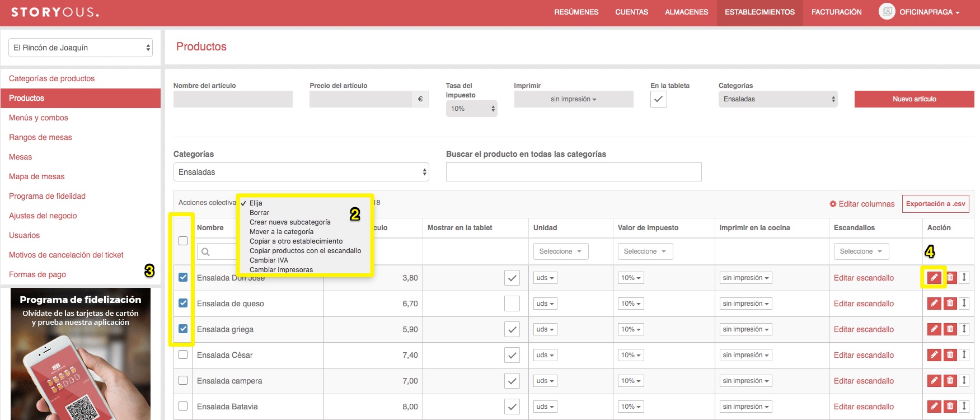The height and width of the screenshot is (420, 980).
Task: Toggle the select-all checkbox in table header
Action: 183,241
